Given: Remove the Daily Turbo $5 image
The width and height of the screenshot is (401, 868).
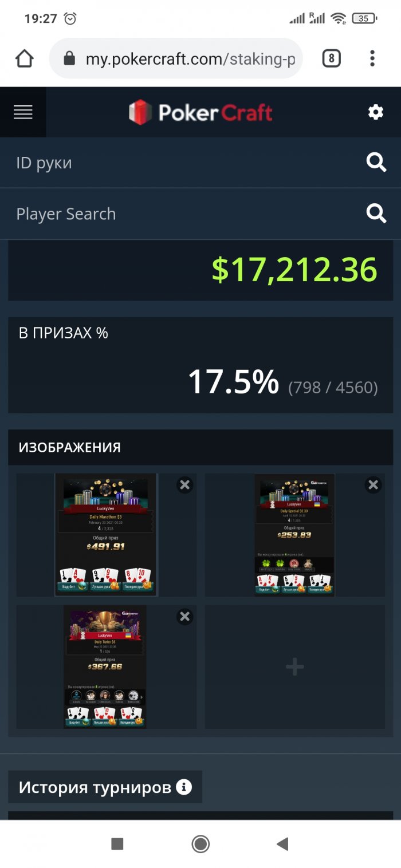Looking at the screenshot, I should [x=184, y=617].
